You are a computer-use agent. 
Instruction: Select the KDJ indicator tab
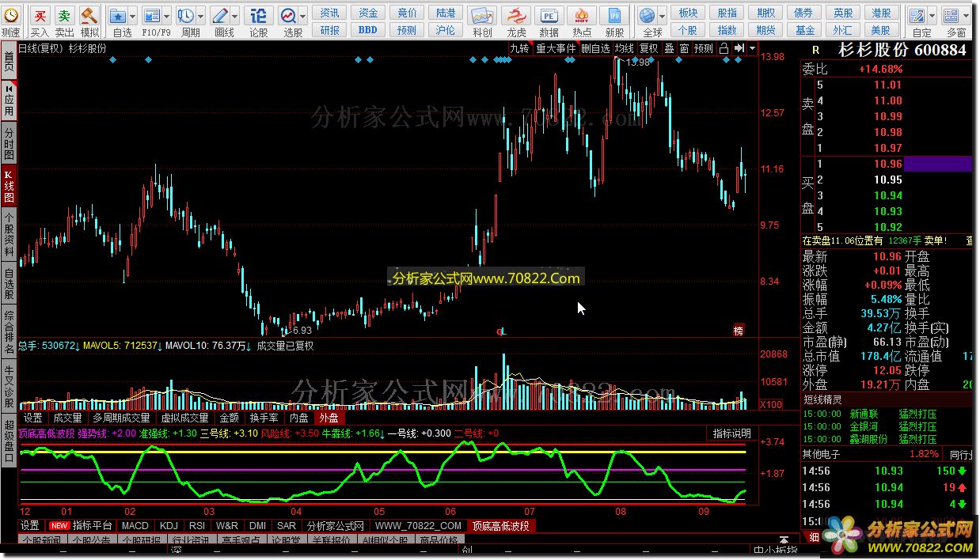[x=169, y=525]
